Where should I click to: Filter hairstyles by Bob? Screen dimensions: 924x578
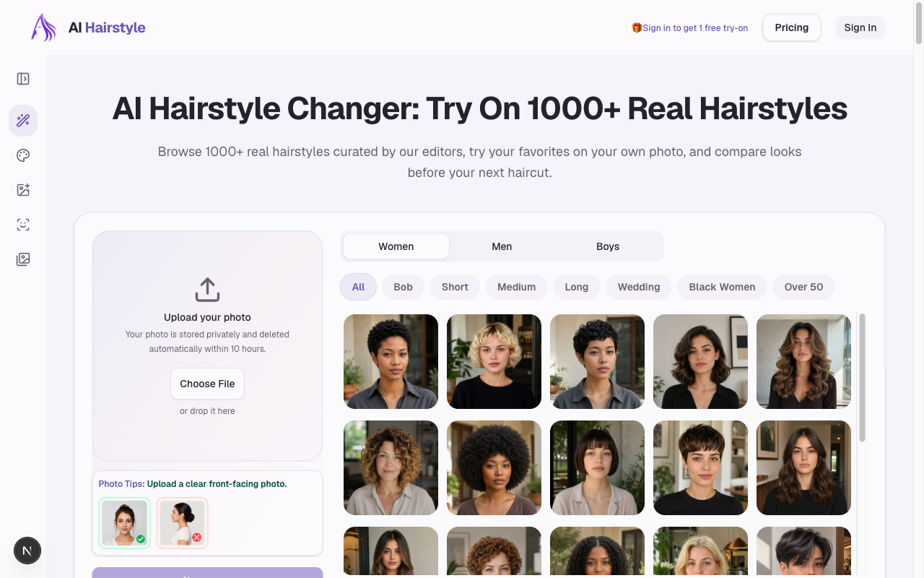[x=404, y=287]
